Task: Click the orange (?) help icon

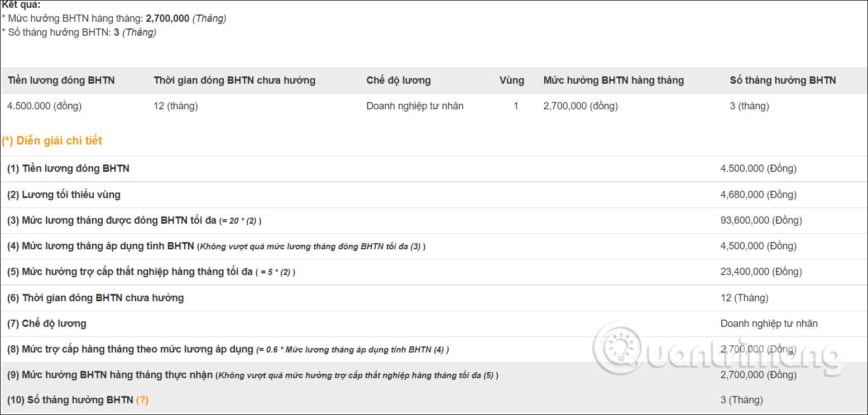Action: click(x=142, y=400)
